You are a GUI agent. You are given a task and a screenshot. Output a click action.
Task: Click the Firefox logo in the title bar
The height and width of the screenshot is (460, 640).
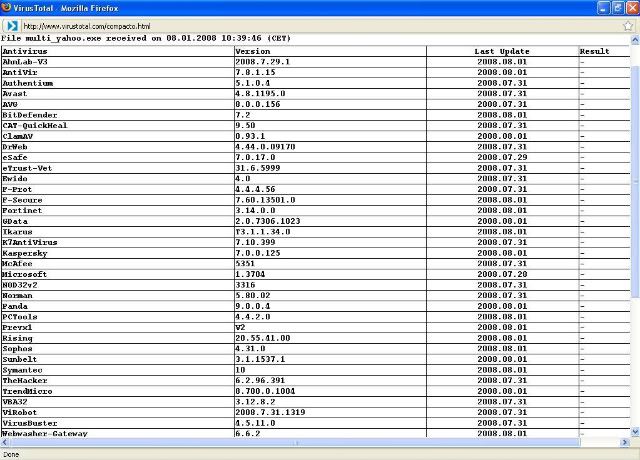point(6,7)
